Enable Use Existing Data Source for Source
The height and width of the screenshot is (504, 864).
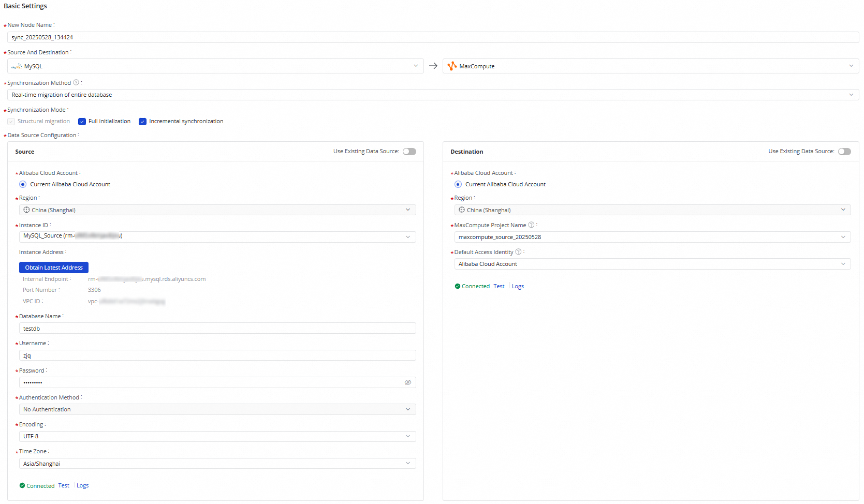(x=409, y=152)
